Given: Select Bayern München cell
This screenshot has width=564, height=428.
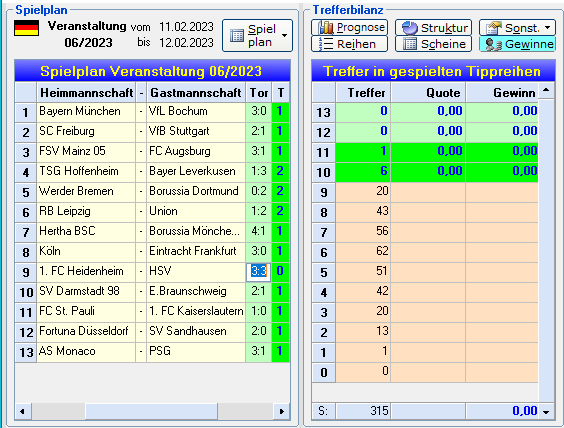Looking at the screenshot, I should [x=86, y=111].
